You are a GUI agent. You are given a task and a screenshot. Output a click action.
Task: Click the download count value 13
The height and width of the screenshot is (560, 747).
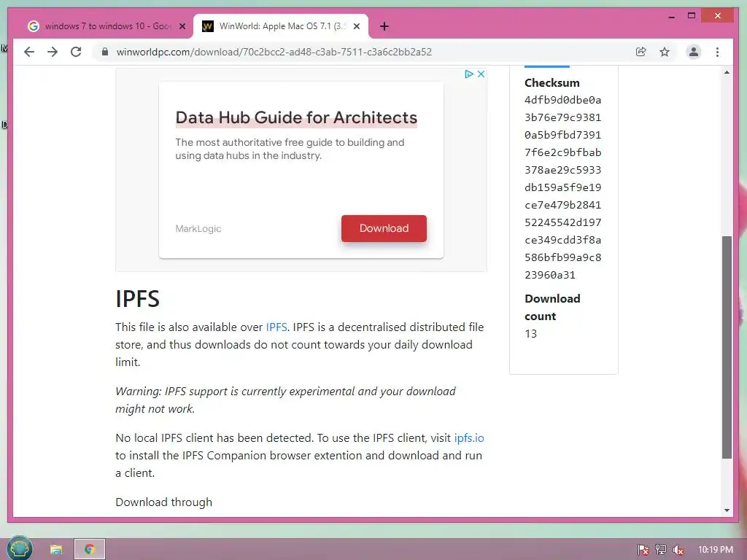[x=531, y=334]
